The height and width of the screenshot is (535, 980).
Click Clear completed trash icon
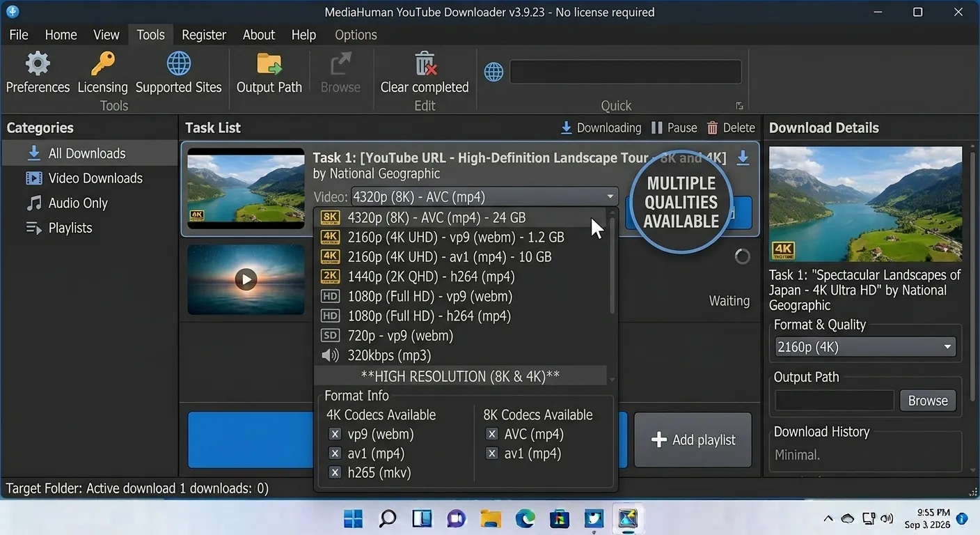pyautogui.click(x=425, y=64)
